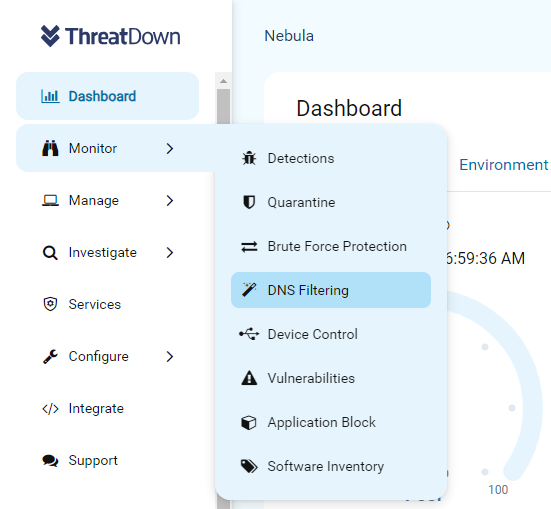Open Device Control menu entry
The height and width of the screenshot is (509, 551).
pos(331,334)
